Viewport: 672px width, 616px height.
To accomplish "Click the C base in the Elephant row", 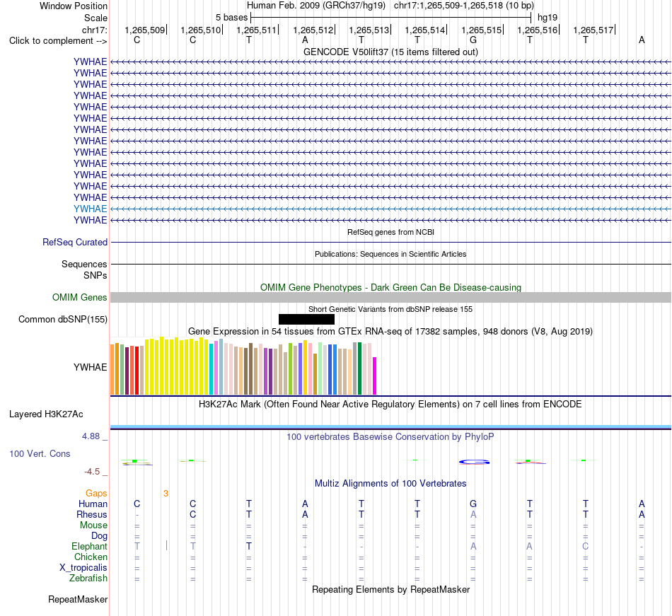I will (586, 546).
